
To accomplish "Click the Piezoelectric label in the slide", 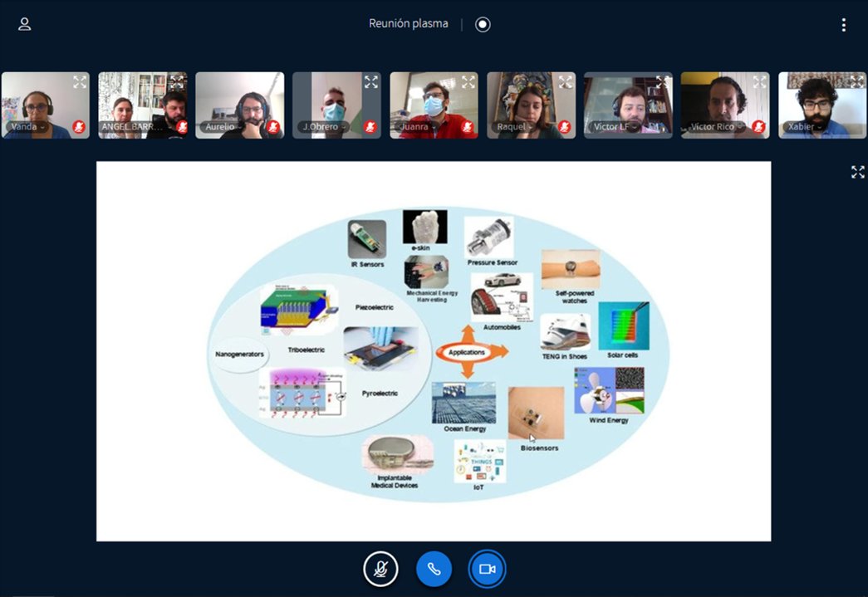I will point(375,307).
